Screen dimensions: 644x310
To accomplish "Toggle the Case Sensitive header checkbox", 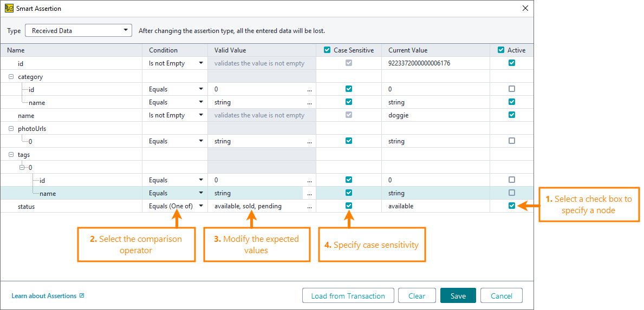I will click(327, 50).
